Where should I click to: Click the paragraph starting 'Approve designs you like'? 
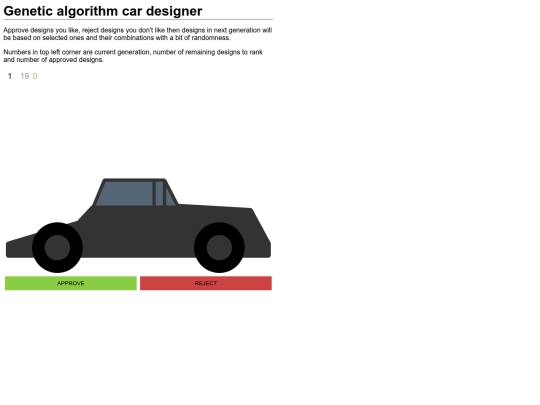point(138,34)
